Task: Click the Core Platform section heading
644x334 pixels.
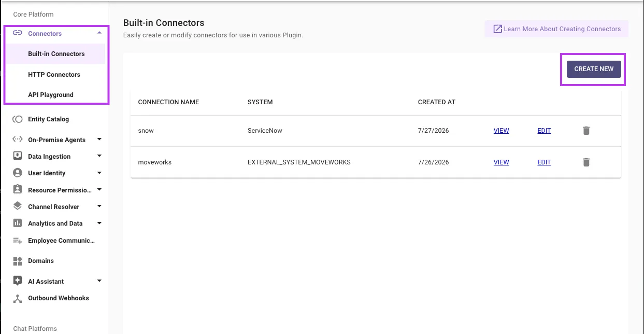Action: pyautogui.click(x=33, y=15)
